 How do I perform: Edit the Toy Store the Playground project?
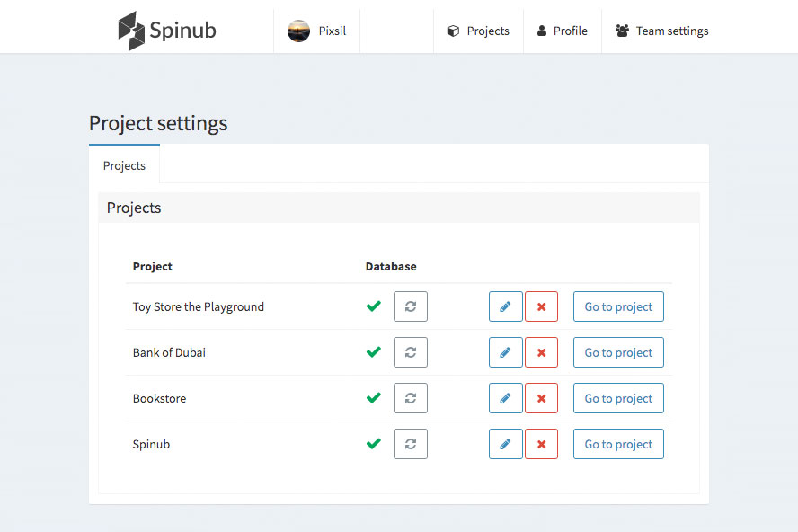coord(505,306)
